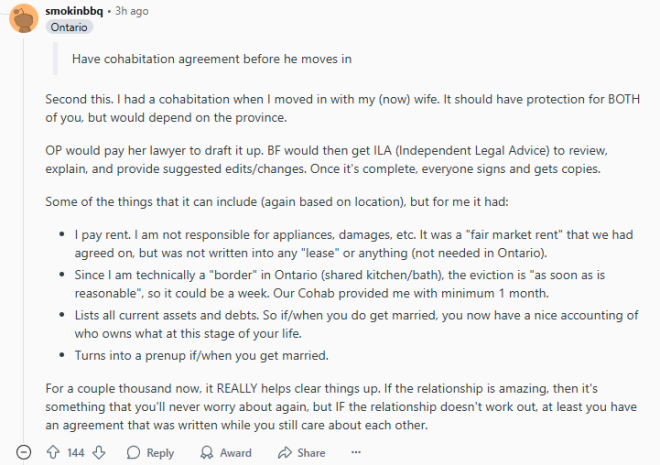Click the Award text label
Image resolution: width=660 pixels, height=465 pixels.
[236, 453]
